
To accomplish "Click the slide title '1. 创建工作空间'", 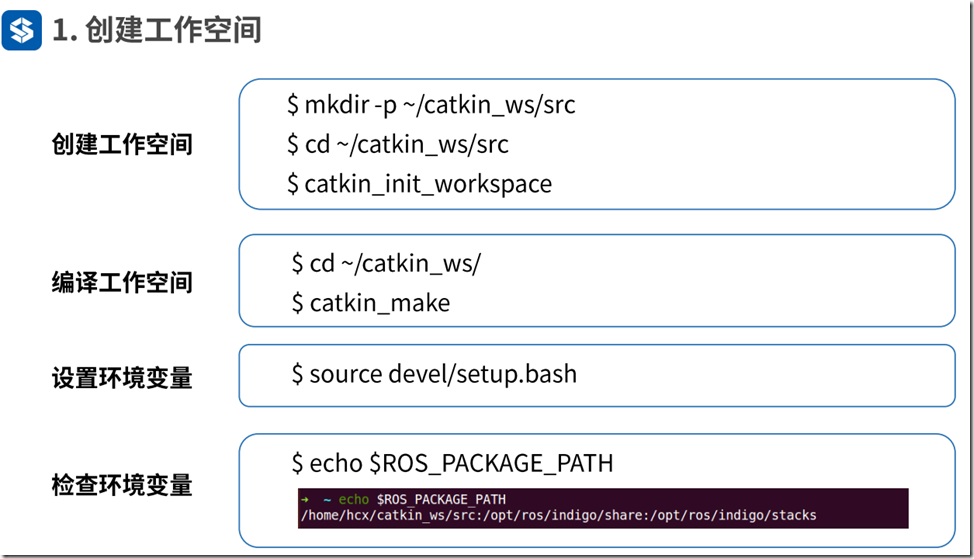I will click(x=157, y=30).
